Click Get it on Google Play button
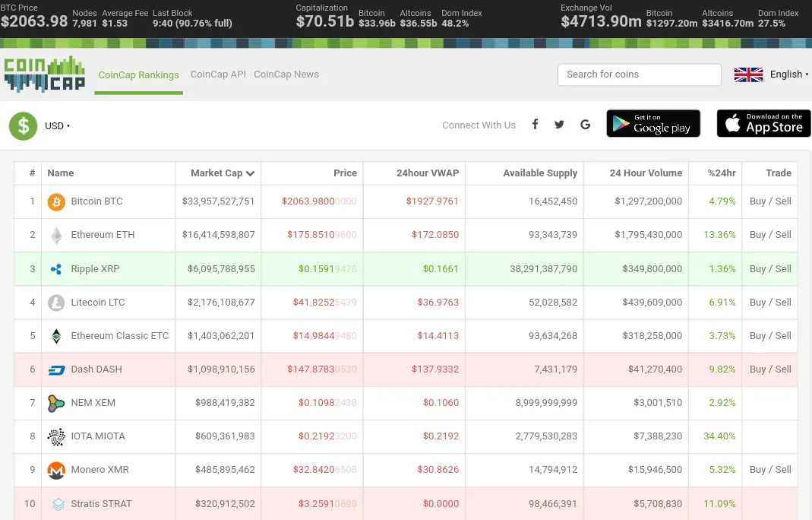The height and width of the screenshot is (520, 812). tap(653, 123)
